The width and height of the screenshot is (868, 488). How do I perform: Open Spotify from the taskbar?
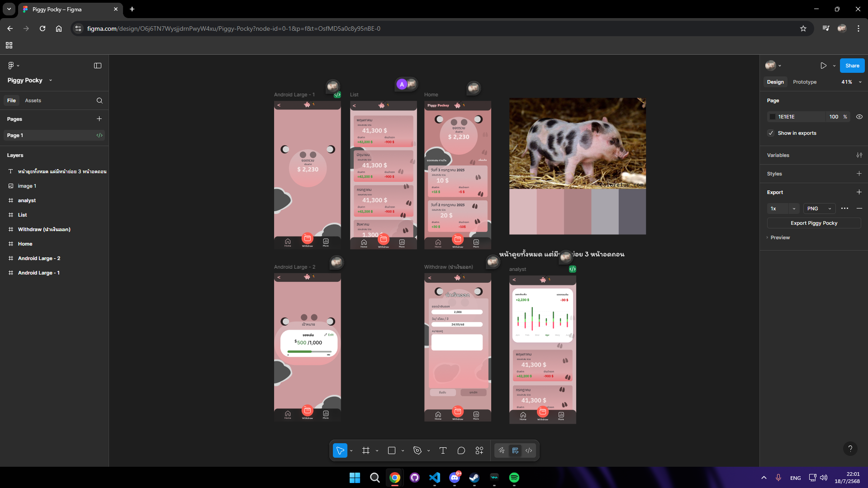(x=514, y=478)
